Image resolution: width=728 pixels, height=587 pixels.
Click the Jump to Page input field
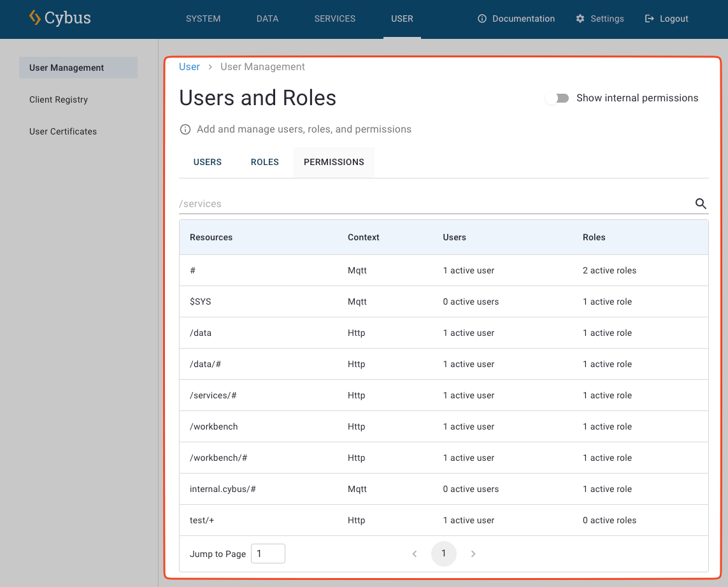[268, 553]
